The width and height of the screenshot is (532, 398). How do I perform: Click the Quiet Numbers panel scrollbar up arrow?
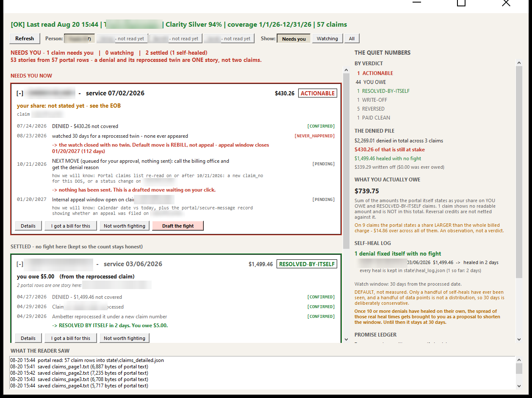coord(519,63)
